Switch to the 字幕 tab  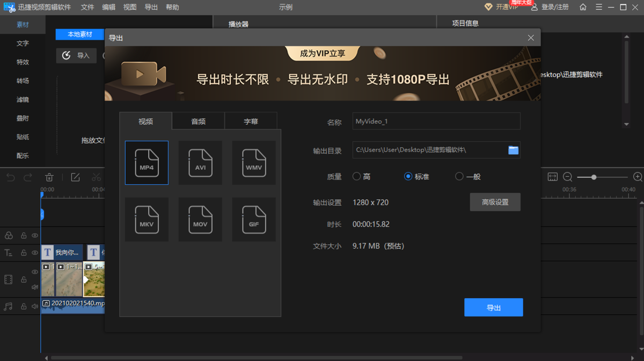click(x=250, y=121)
